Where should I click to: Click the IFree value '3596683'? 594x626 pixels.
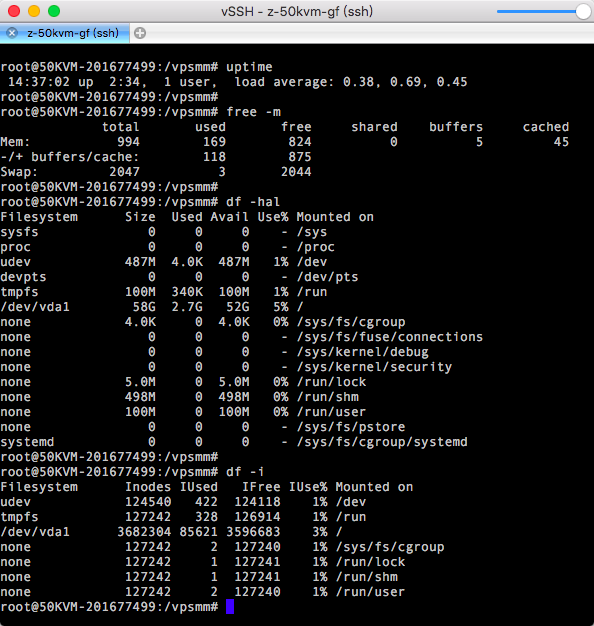point(253,532)
